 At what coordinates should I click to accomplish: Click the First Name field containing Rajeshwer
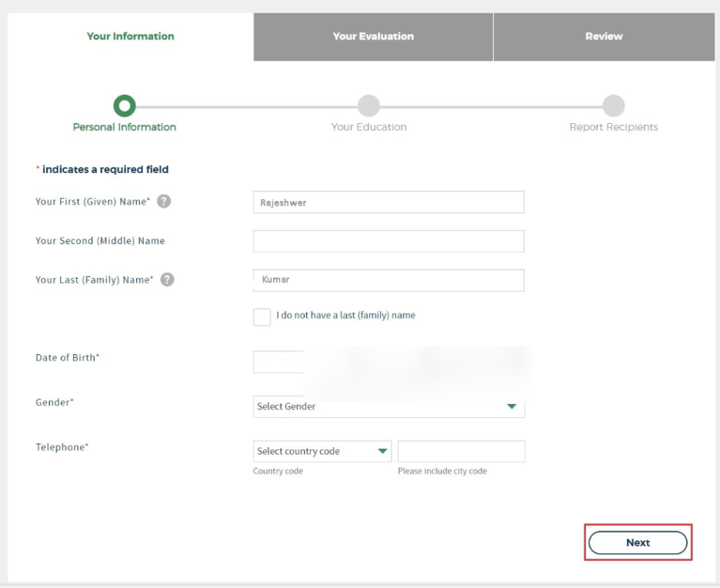pos(388,202)
